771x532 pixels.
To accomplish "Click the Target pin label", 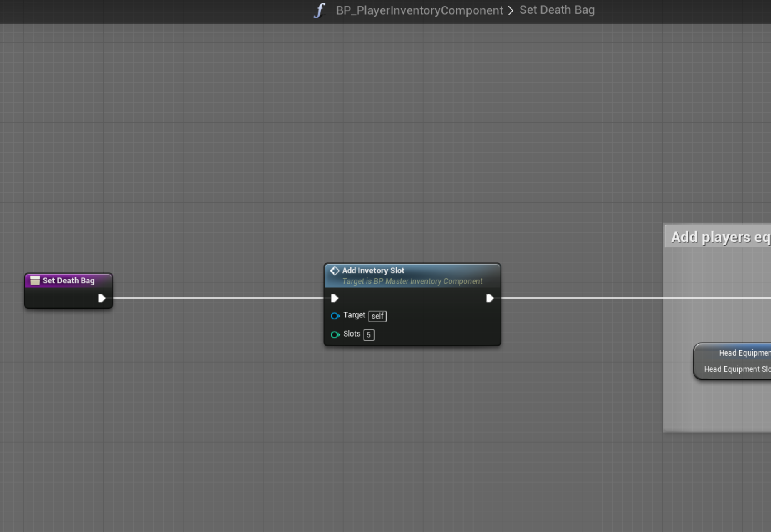I will [x=354, y=315].
